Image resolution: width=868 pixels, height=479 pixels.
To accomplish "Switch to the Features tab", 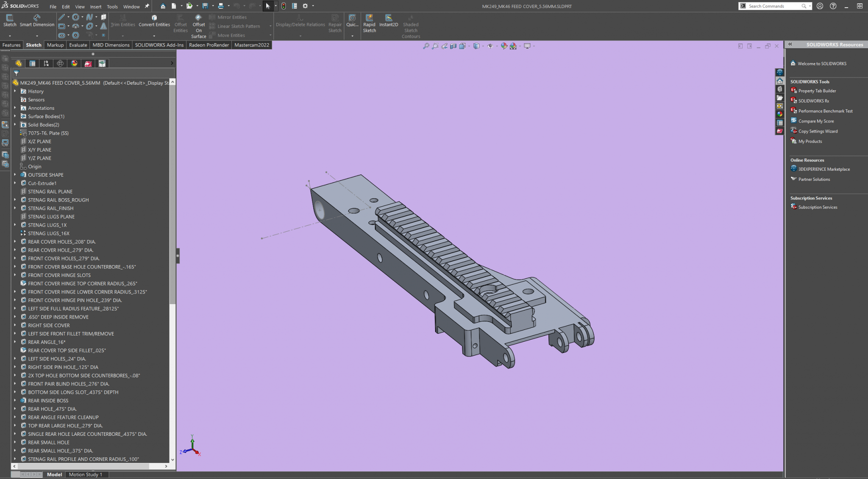I will pos(11,45).
